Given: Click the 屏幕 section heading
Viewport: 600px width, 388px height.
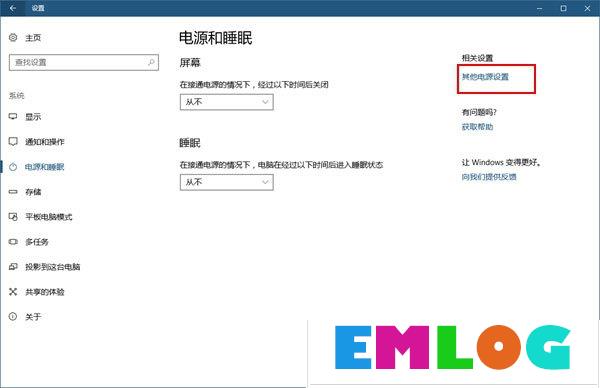Looking at the screenshot, I should 190,62.
